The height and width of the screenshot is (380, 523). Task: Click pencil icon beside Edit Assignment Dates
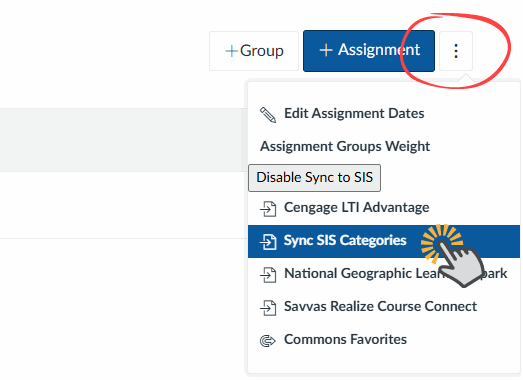point(268,115)
